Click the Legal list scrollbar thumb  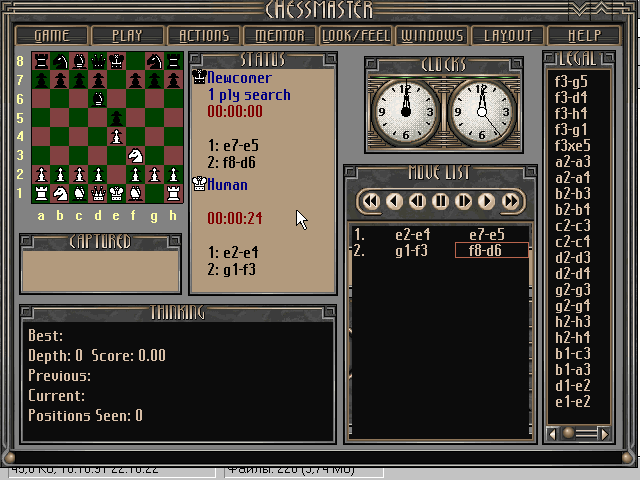pyautogui.click(x=568, y=433)
